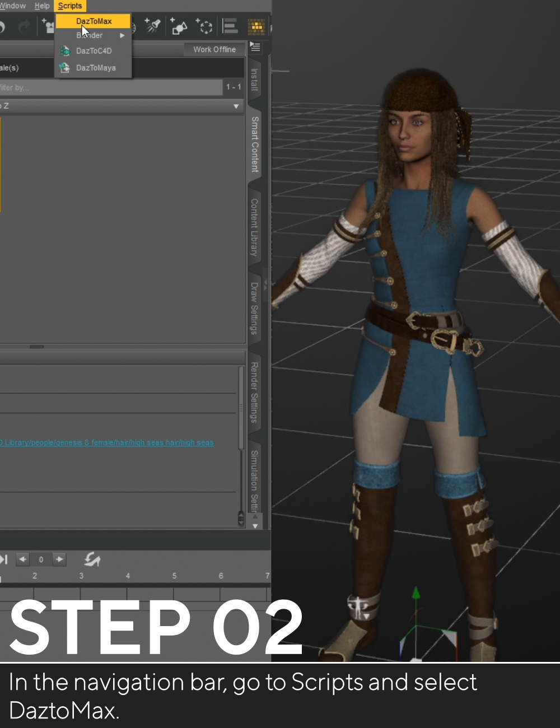Step to the previous frame arrow
Viewport: 560px width, 728px height.
[23, 559]
